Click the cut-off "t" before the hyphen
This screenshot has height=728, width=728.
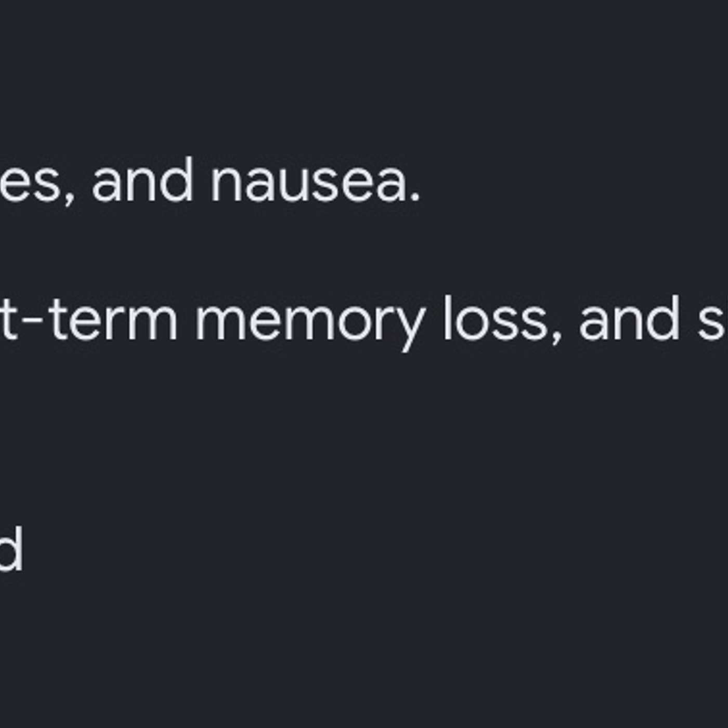pos(9,319)
